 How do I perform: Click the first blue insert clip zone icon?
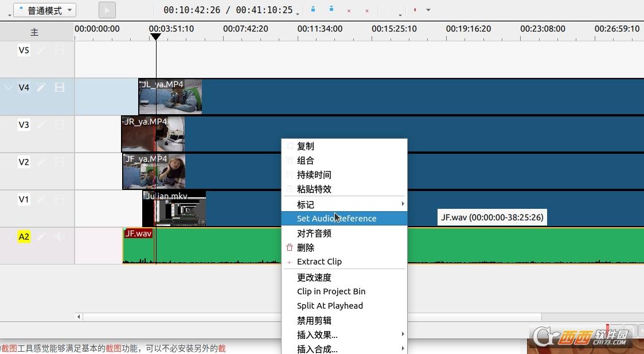coord(313,9)
